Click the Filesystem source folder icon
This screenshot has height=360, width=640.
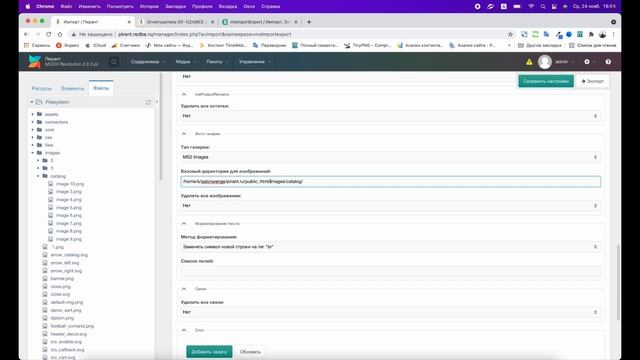(x=39, y=102)
